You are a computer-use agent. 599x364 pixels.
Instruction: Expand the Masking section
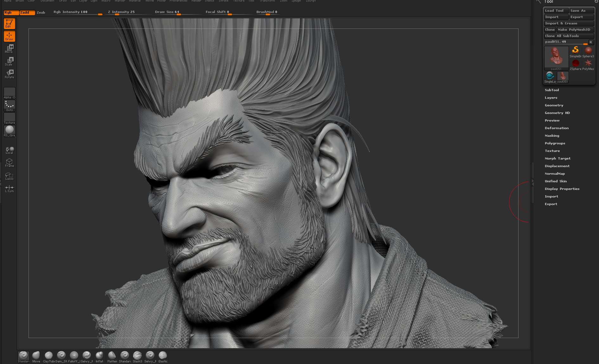click(552, 136)
